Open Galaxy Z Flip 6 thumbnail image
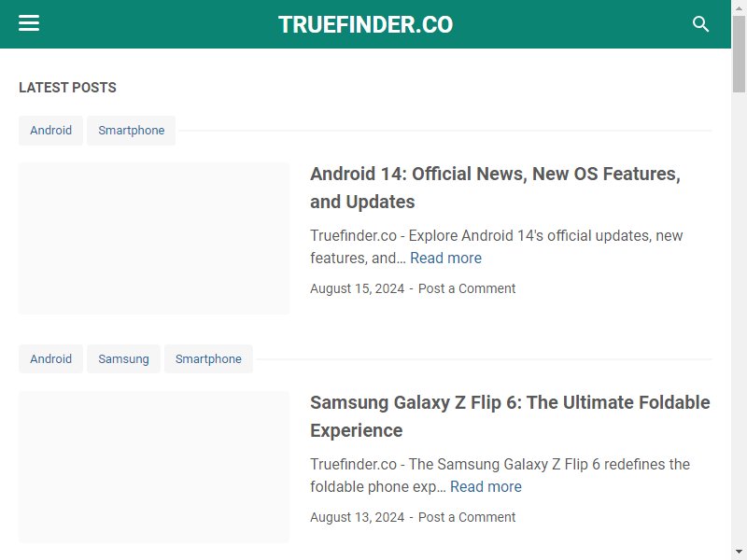The height and width of the screenshot is (560, 747). (154, 468)
